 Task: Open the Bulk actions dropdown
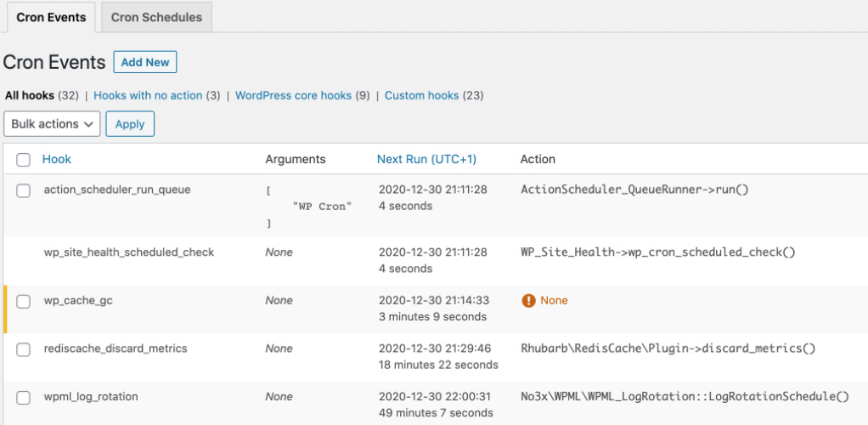[52, 124]
